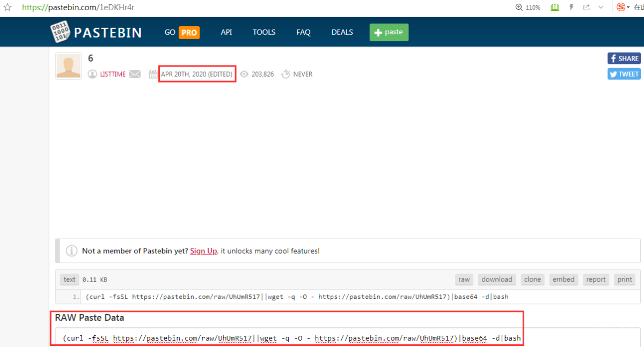
Task: Click the Sogou S icon
Action: (x=620, y=8)
